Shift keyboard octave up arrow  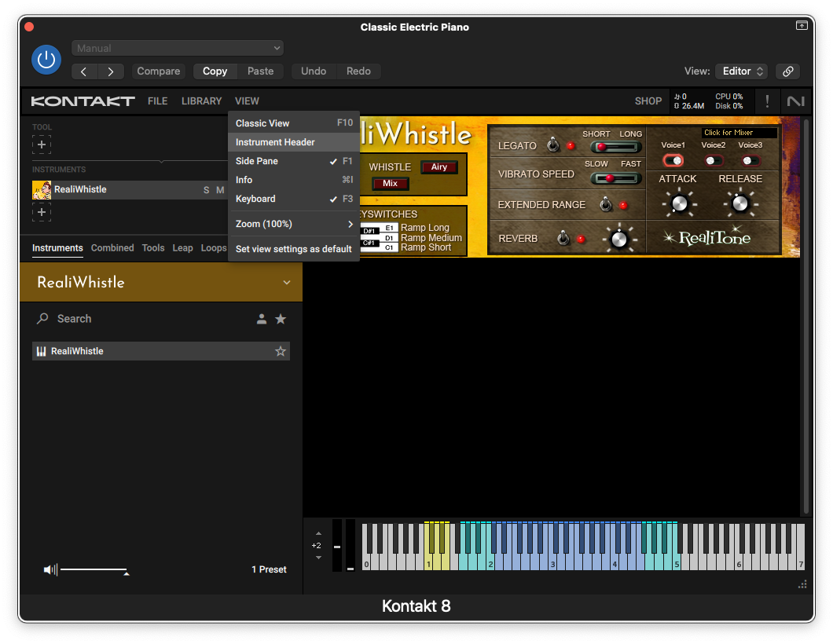coord(319,533)
